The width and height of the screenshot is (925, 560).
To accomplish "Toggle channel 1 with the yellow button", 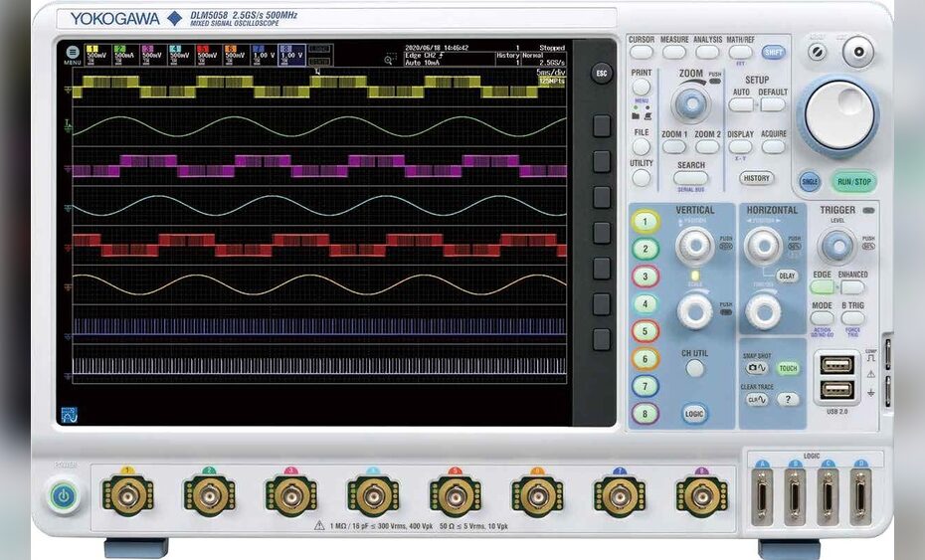I will 645,222.
